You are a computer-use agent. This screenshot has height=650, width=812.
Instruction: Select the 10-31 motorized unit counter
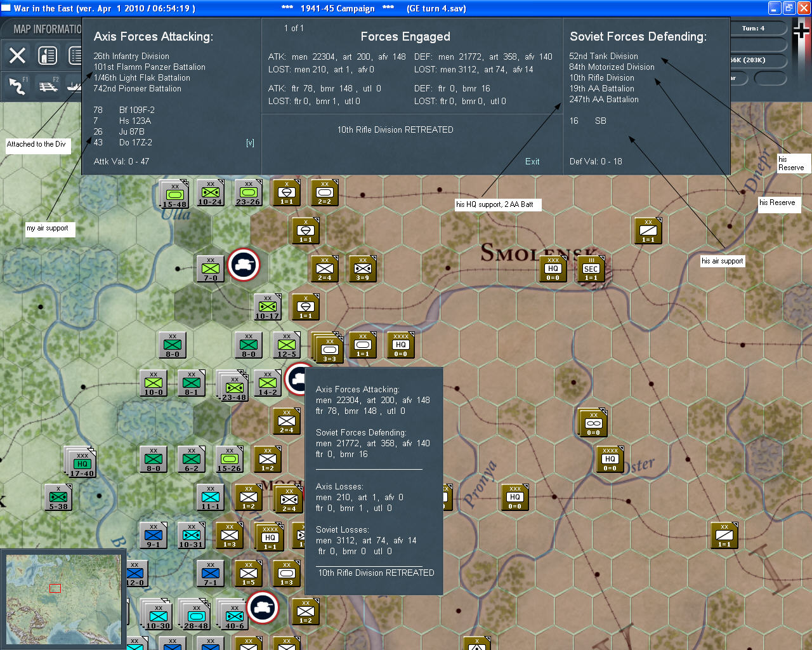(192, 535)
